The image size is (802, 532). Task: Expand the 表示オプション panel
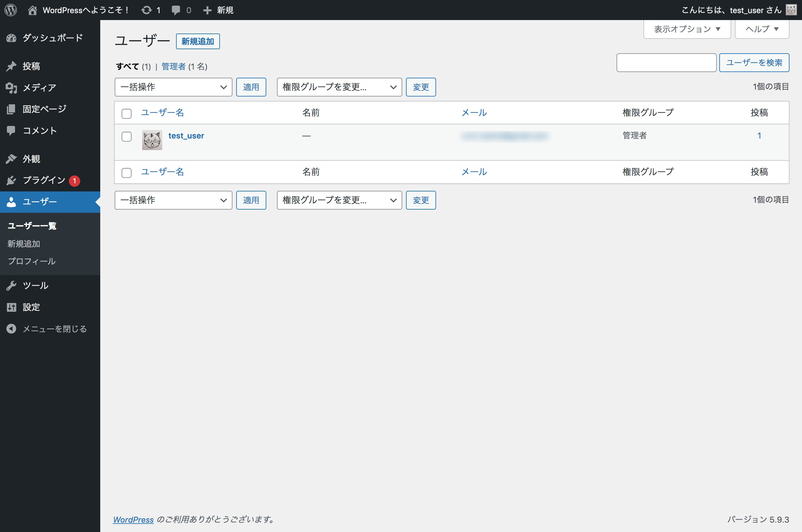(x=687, y=29)
